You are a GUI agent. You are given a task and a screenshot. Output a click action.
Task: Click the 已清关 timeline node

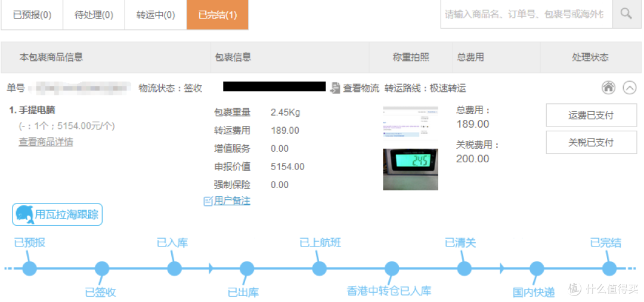coord(465,269)
